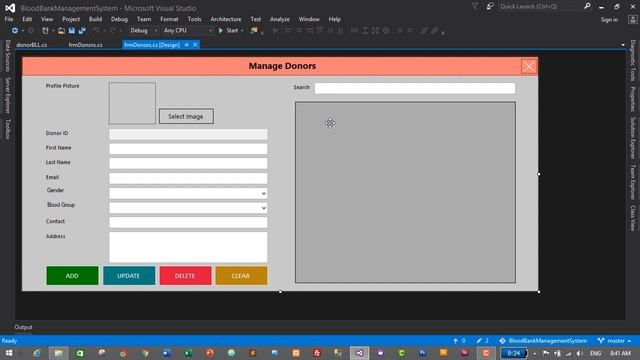Click the green ADD button

click(72, 276)
